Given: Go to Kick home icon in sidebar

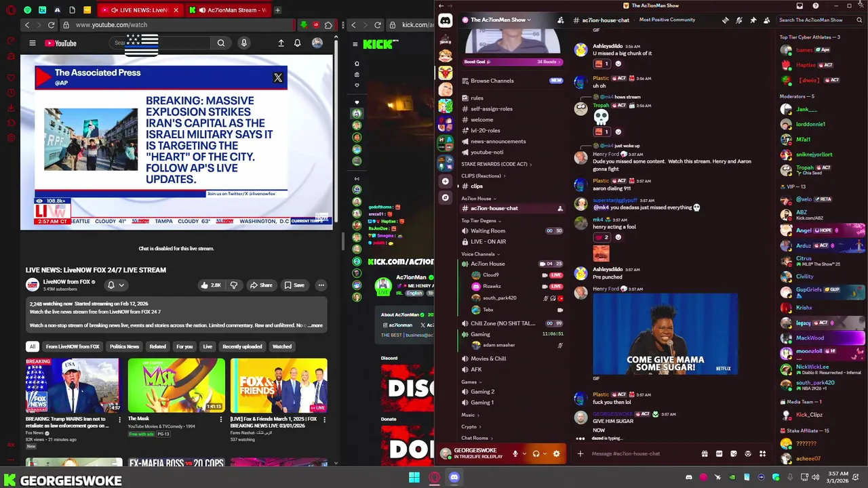Looking at the screenshot, I should 357,64.
